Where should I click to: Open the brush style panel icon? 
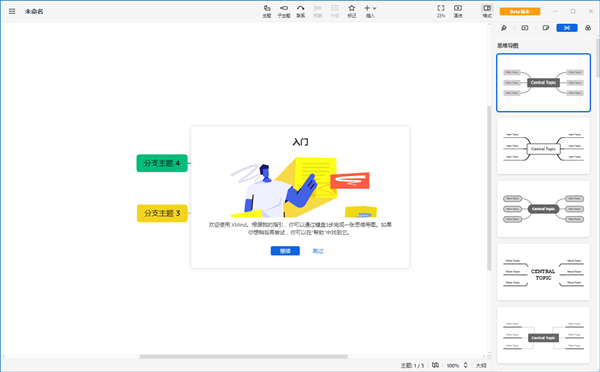[504, 28]
